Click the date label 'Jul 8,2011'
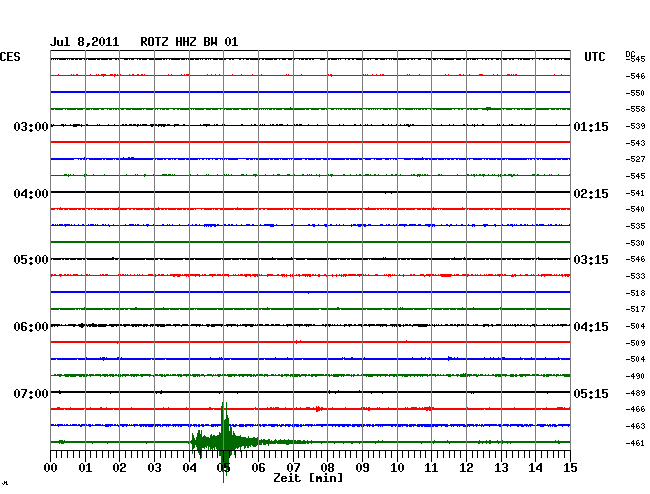650x494 pixels. pos(85,42)
